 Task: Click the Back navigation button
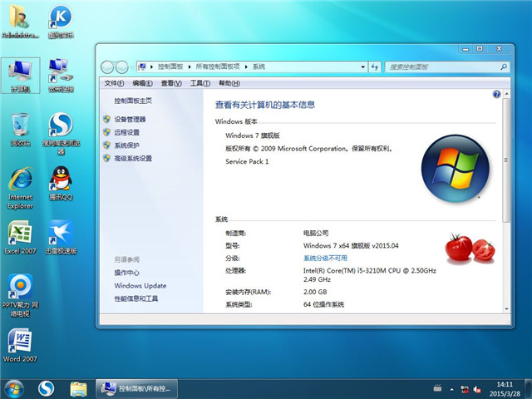(x=107, y=67)
